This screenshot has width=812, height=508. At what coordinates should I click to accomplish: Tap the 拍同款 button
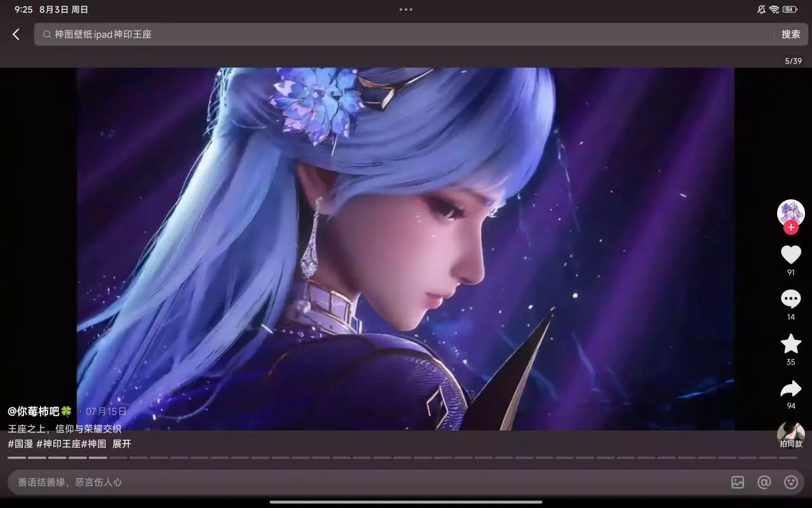click(791, 436)
